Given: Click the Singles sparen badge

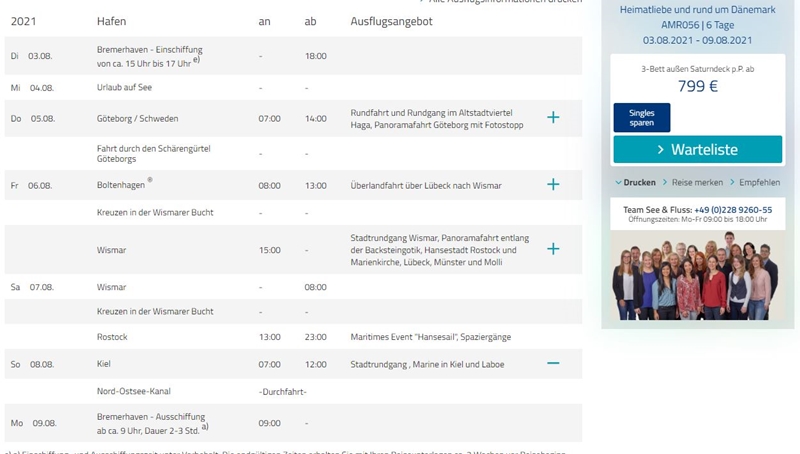Looking at the screenshot, I should [641, 118].
